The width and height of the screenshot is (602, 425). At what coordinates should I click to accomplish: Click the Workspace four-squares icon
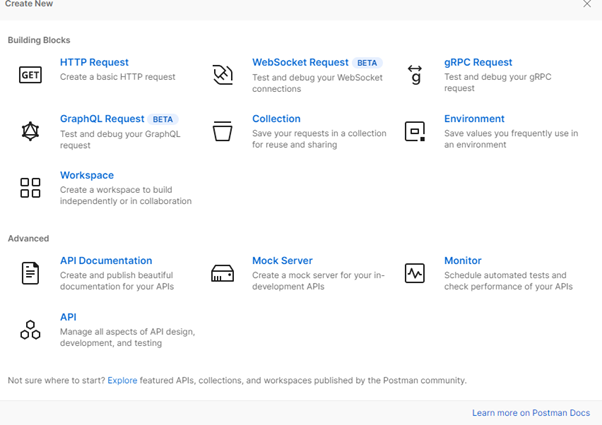[30, 188]
